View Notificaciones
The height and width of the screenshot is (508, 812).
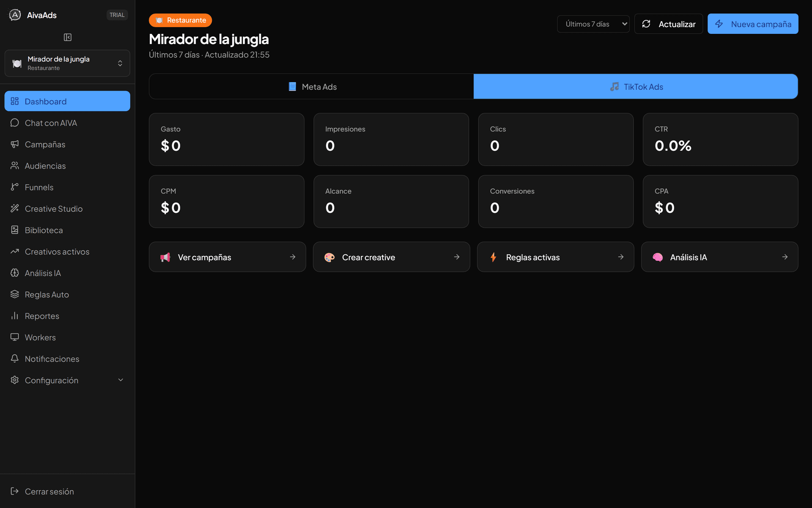(67, 359)
